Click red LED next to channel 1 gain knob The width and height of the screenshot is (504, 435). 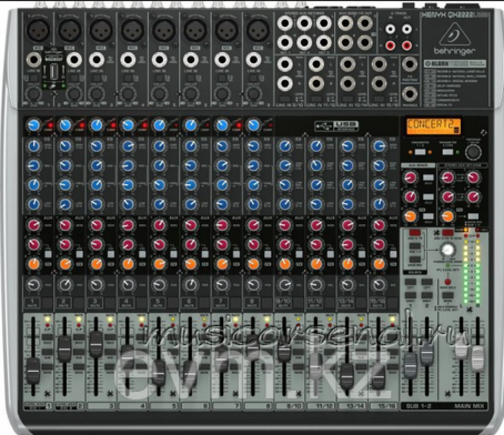(50, 125)
